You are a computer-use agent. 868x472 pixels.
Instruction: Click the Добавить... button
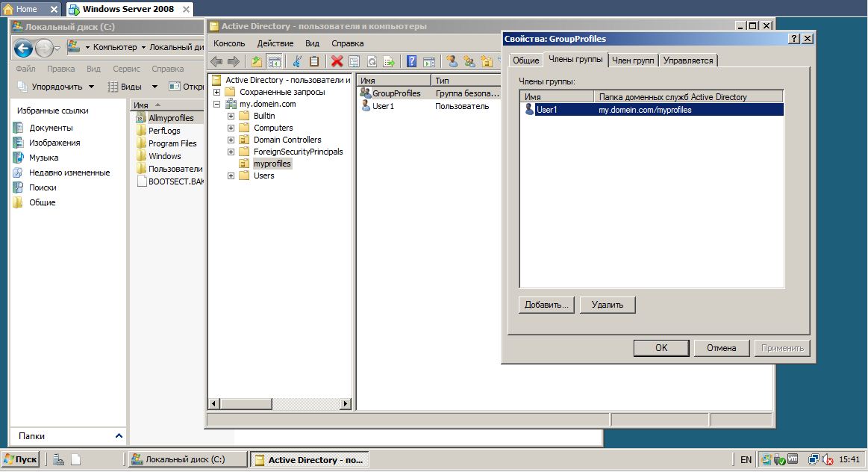[x=546, y=305]
